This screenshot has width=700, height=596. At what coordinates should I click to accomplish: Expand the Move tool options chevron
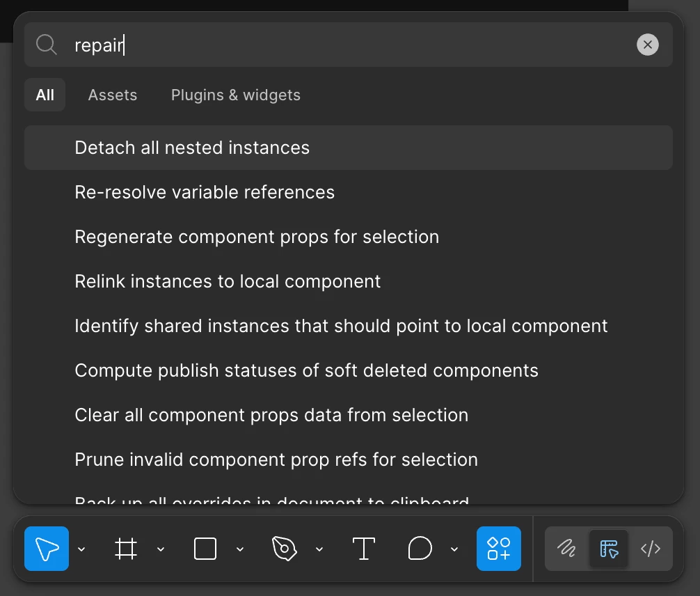(x=81, y=549)
